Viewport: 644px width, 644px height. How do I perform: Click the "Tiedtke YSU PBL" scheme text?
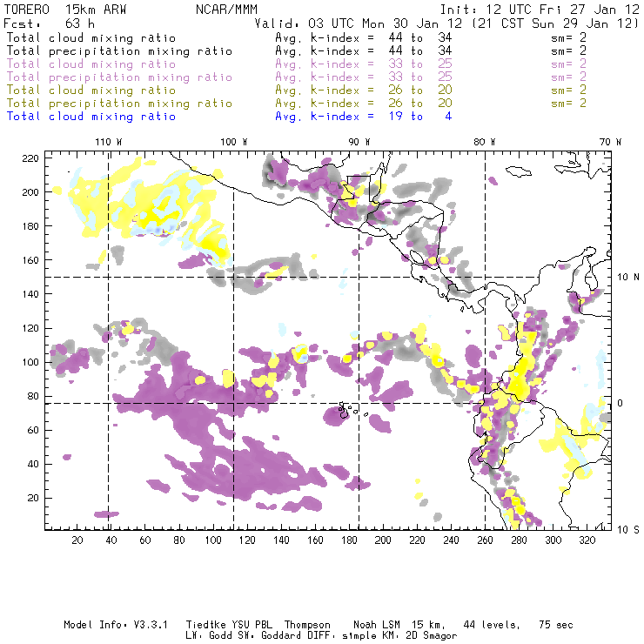(x=229, y=625)
